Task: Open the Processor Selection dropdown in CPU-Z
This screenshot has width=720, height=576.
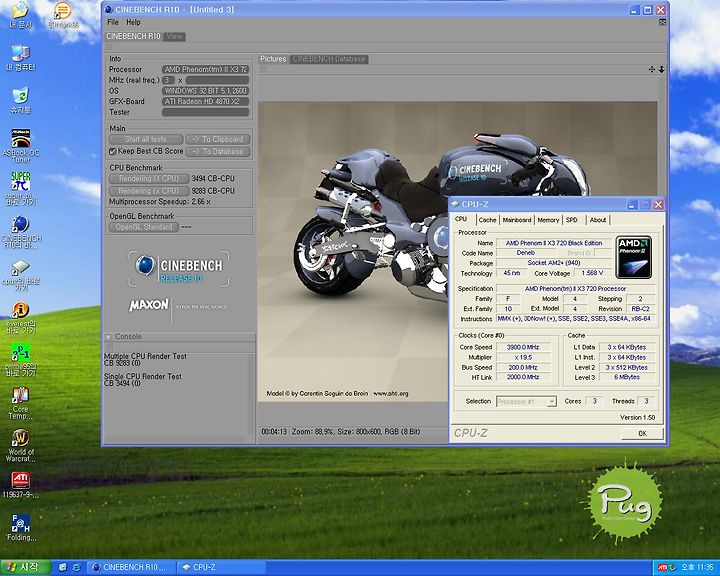Action: click(x=526, y=401)
